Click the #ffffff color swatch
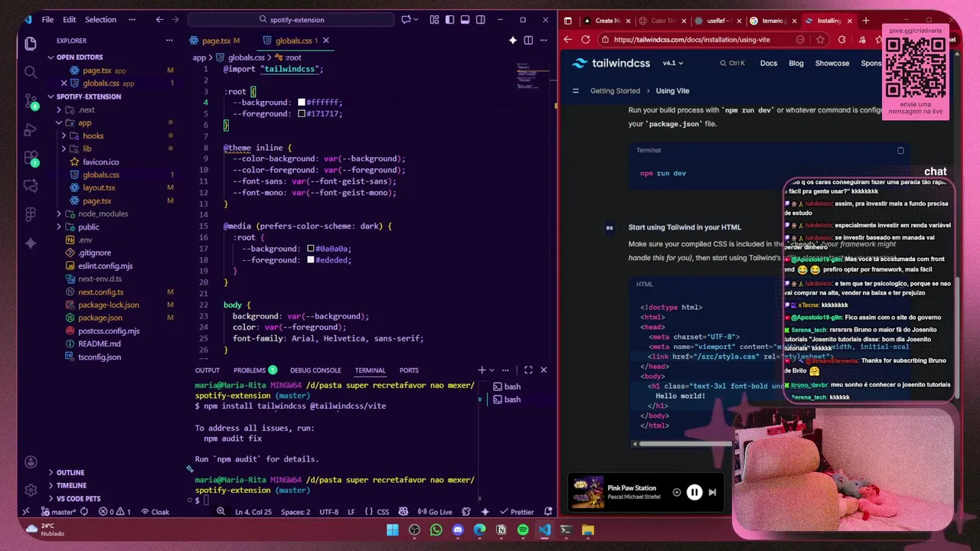 302,103
